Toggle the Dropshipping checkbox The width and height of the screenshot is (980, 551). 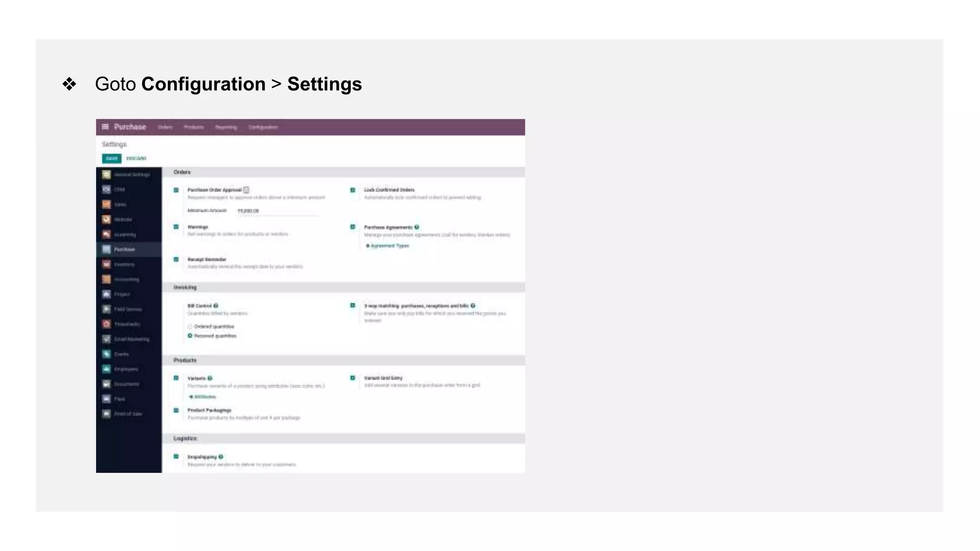pos(176,456)
